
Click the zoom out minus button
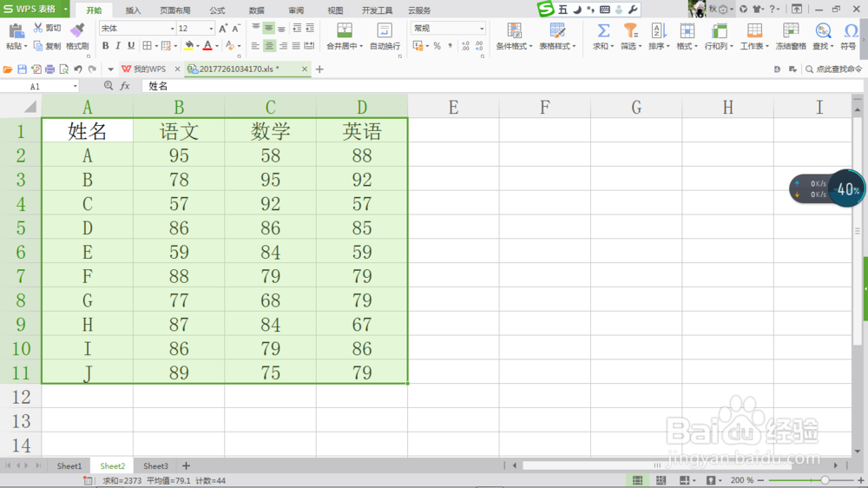click(760, 480)
